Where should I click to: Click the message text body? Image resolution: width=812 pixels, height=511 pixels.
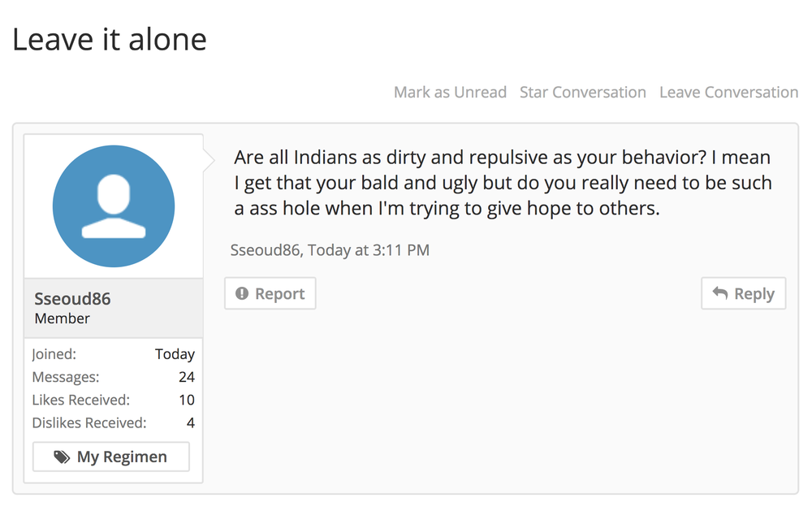pyautogui.click(x=503, y=183)
